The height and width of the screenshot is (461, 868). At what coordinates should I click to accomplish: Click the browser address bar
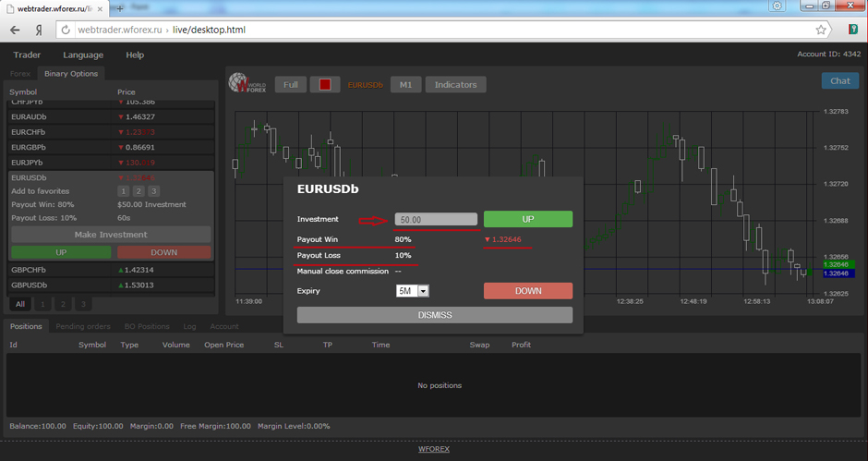[x=443, y=30]
